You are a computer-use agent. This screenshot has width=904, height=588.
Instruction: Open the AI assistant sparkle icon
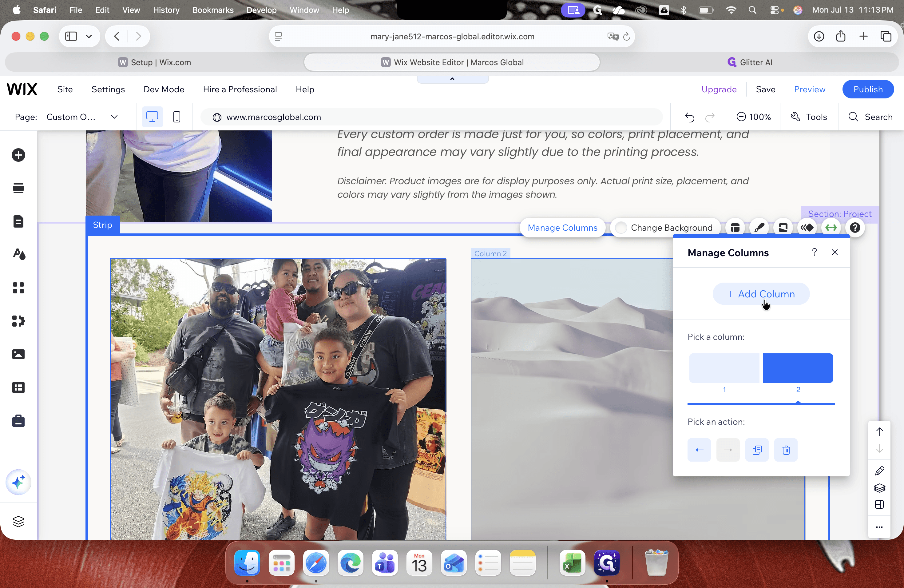[x=18, y=483]
